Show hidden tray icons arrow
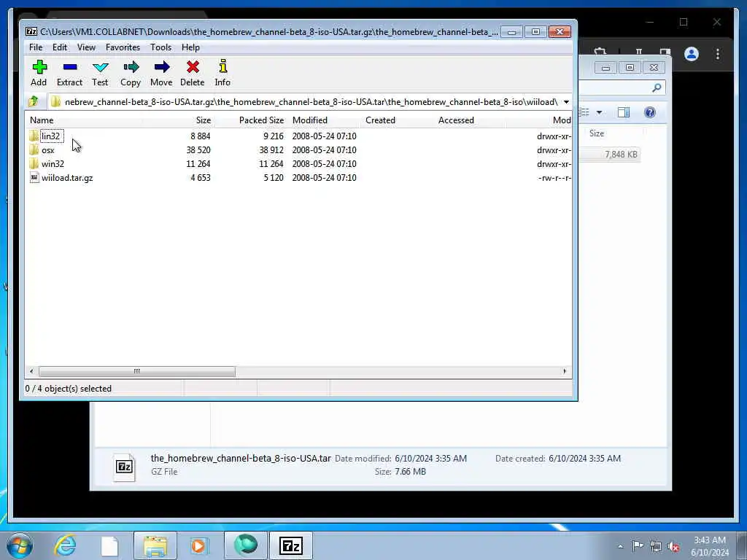The width and height of the screenshot is (747, 560). point(620,547)
